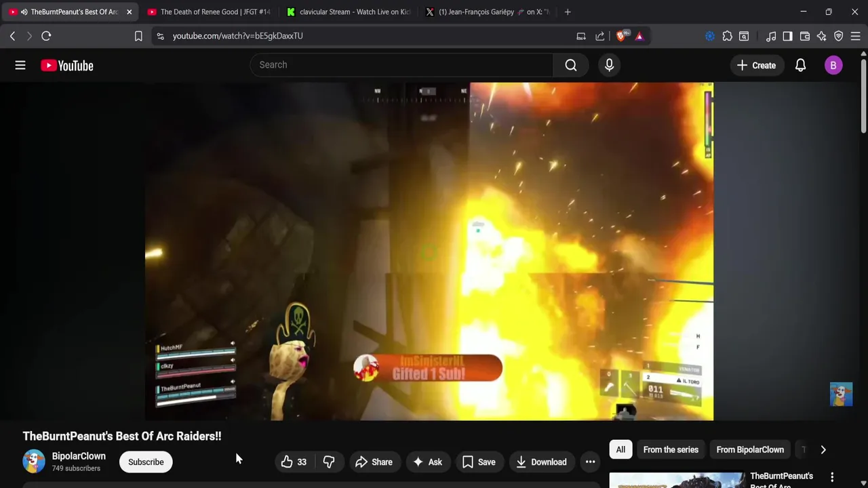Select the All filter chip
Image resolution: width=868 pixels, height=488 pixels.
coord(620,449)
